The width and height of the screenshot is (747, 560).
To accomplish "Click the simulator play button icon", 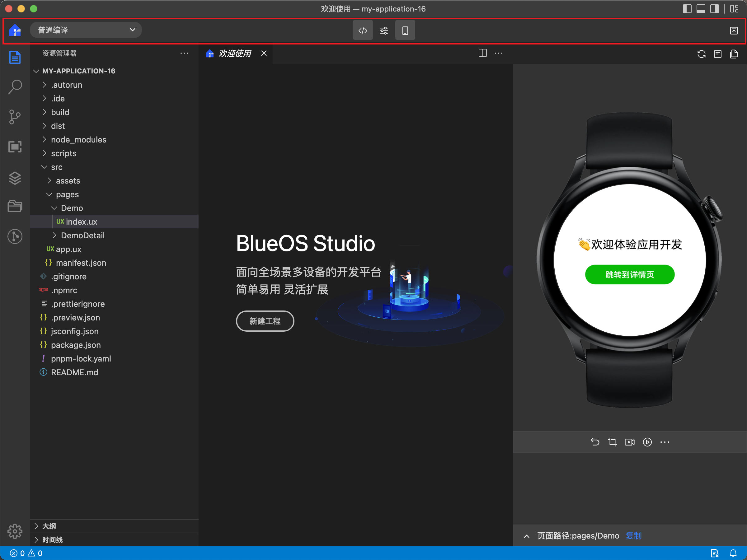I will (x=647, y=442).
